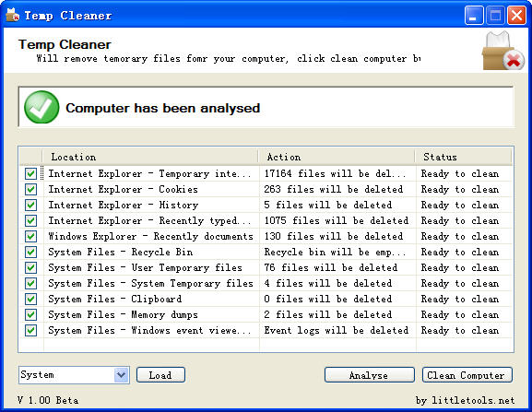Minimize the Temp Cleaner window
The height and width of the screenshot is (412, 532).
tap(474, 16)
